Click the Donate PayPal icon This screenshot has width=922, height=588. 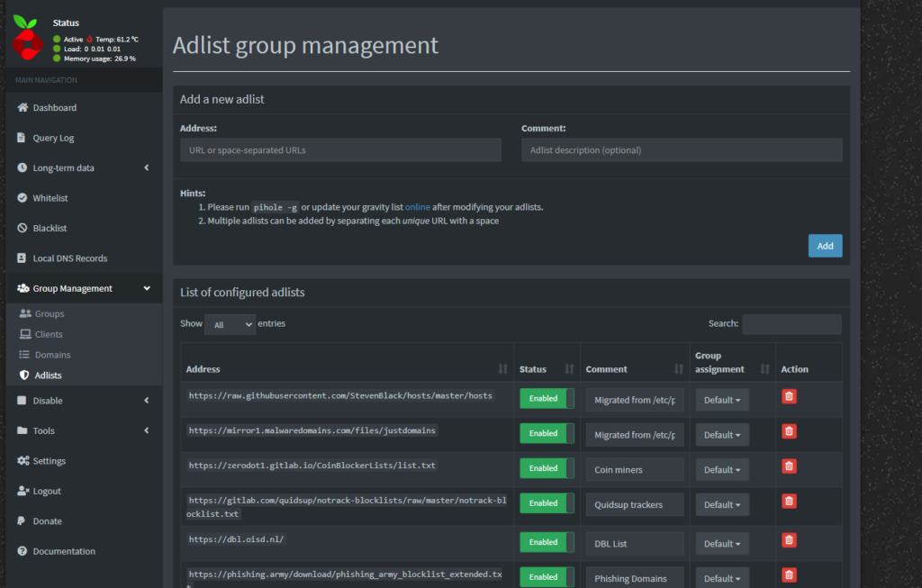22,520
